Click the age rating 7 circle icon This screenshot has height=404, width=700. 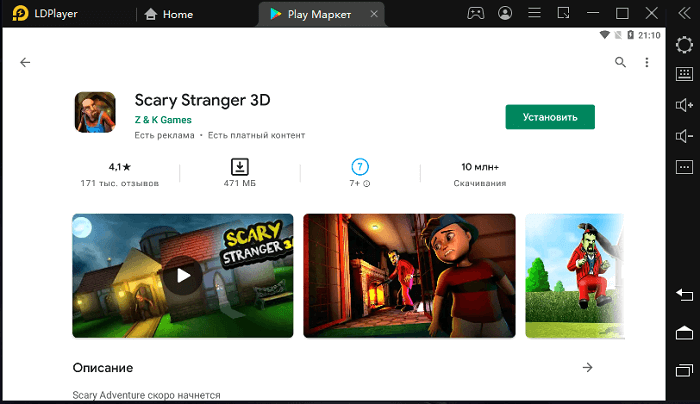[360, 167]
